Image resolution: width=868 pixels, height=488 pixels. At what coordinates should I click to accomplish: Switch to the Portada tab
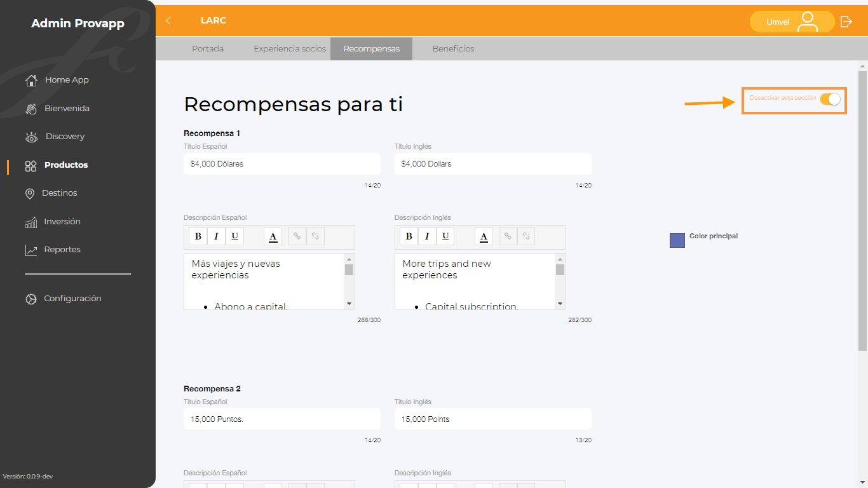(x=208, y=49)
